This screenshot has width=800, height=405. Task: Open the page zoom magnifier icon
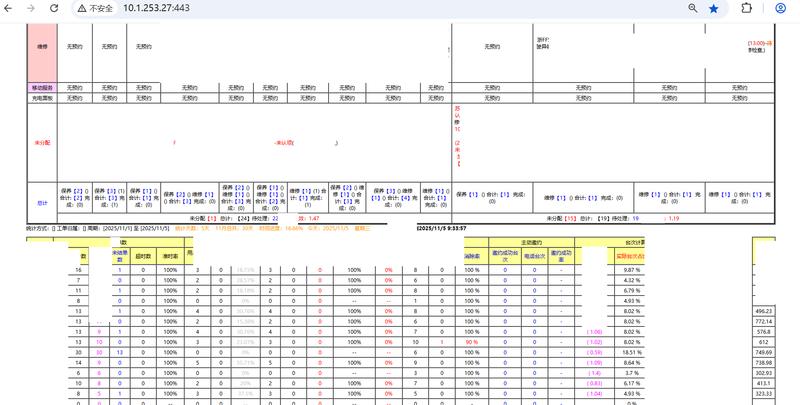pyautogui.click(x=693, y=8)
